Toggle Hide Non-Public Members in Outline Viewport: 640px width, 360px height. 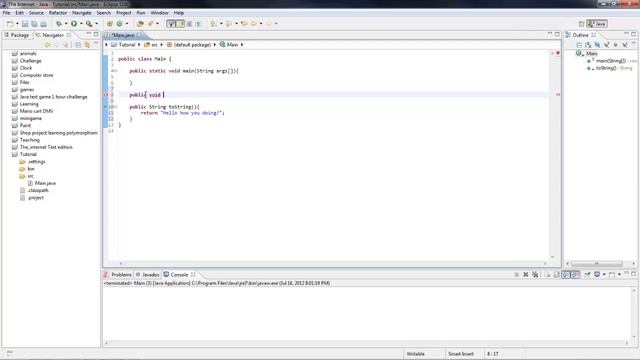[x=616, y=45]
